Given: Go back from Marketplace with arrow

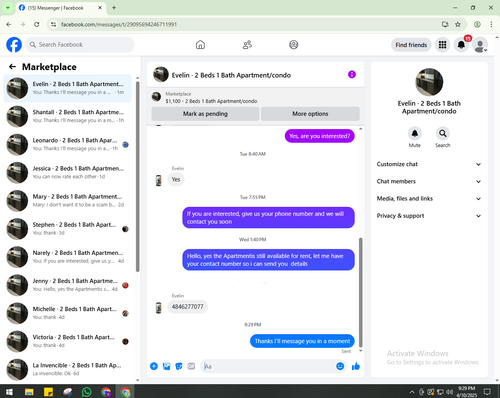Looking at the screenshot, I should pos(12,67).
